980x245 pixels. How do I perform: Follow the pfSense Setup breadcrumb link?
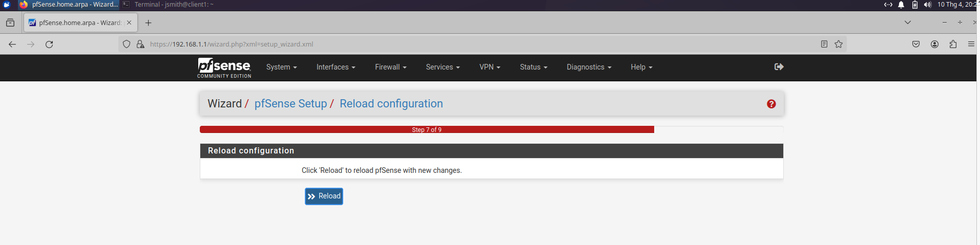pyautogui.click(x=290, y=104)
